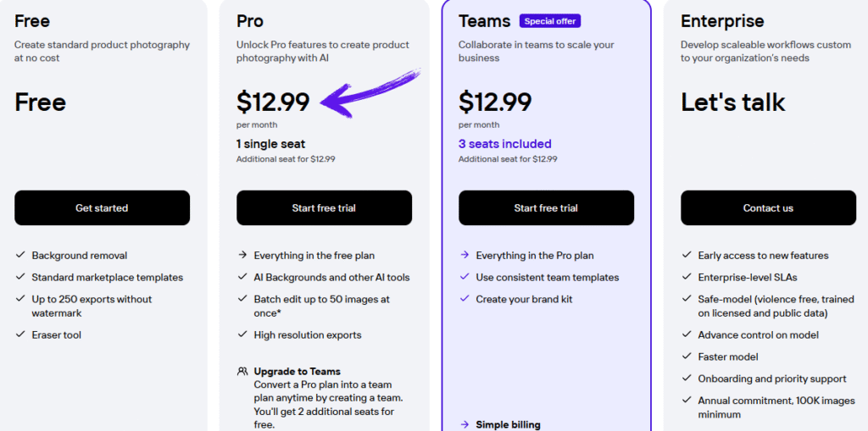The height and width of the screenshot is (431, 868).
Task: Click the Upgrade to Teams heading
Action: tap(297, 371)
